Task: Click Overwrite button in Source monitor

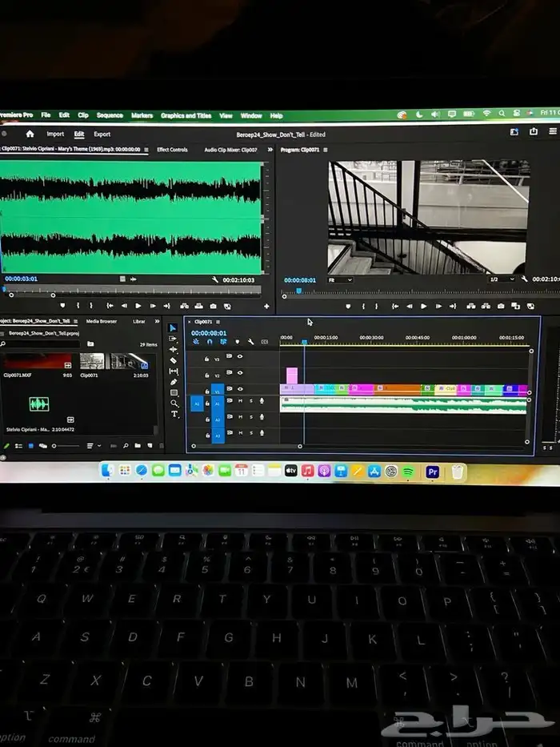Action: click(x=198, y=306)
